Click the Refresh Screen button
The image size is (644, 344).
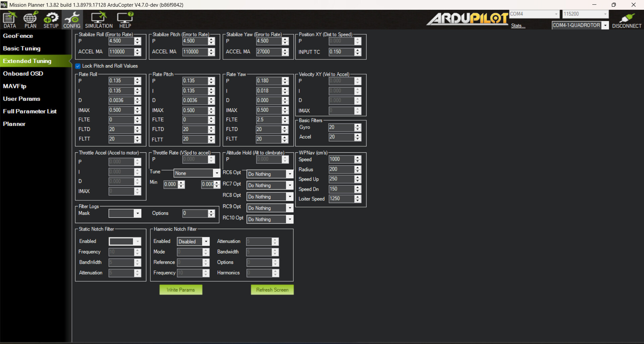click(x=272, y=290)
